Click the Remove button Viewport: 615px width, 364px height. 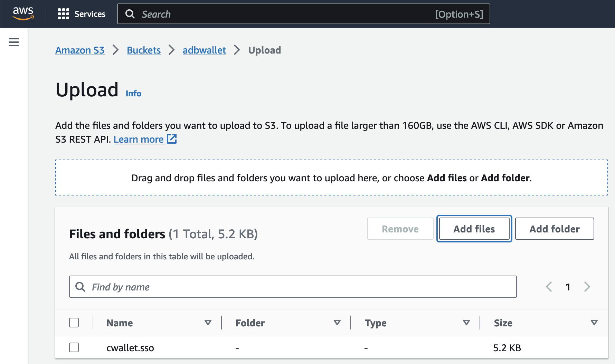click(x=400, y=229)
